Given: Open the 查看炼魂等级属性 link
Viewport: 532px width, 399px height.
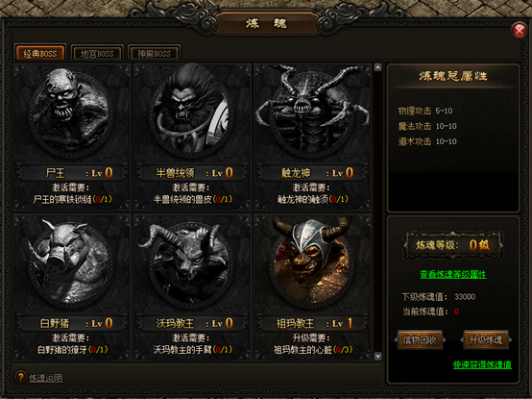Looking at the screenshot, I should [x=453, y=274].
